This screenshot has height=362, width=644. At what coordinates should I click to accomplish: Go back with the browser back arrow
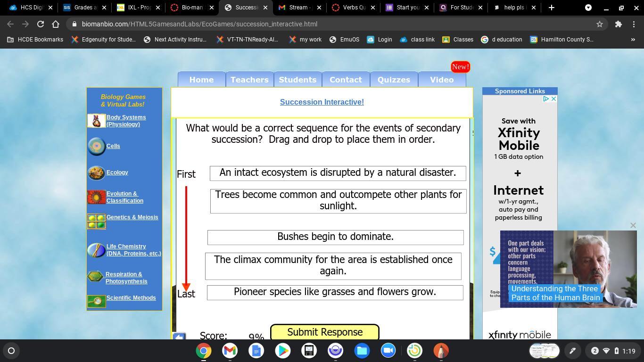[10, 24]
